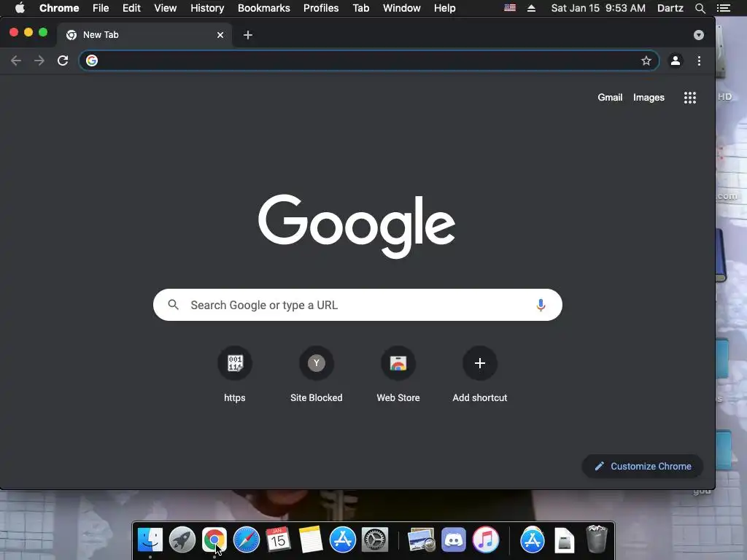Open the Profiles menu
This screenshot has height=560, width=747.
(x=321, y=8)
